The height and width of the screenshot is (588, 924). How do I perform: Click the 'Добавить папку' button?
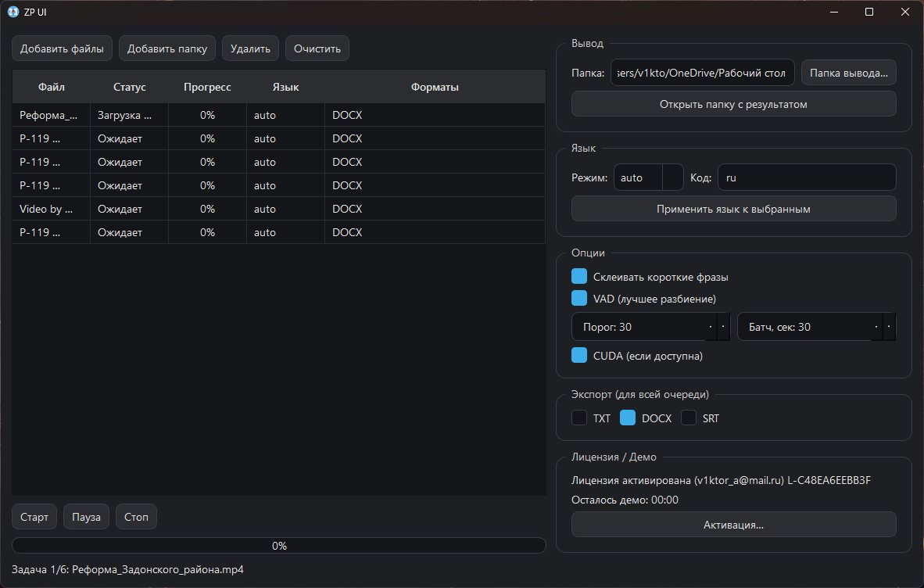pos(167,48)
